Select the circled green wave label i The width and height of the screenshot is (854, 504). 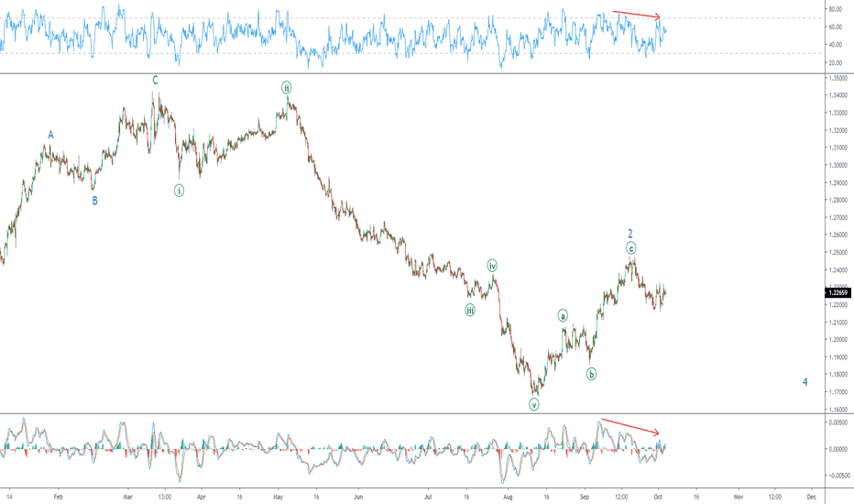pyautogui.click(x=179, y=191)
